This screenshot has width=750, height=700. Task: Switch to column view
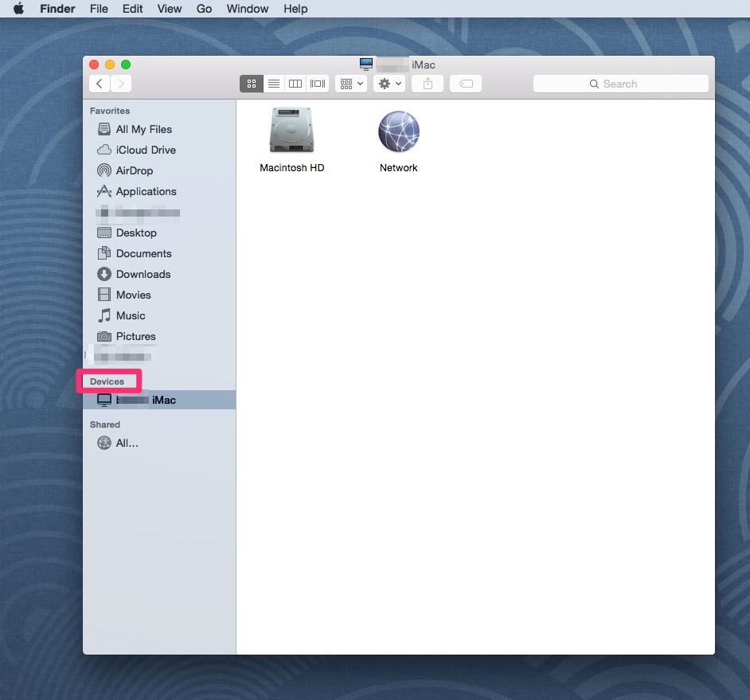295,84
